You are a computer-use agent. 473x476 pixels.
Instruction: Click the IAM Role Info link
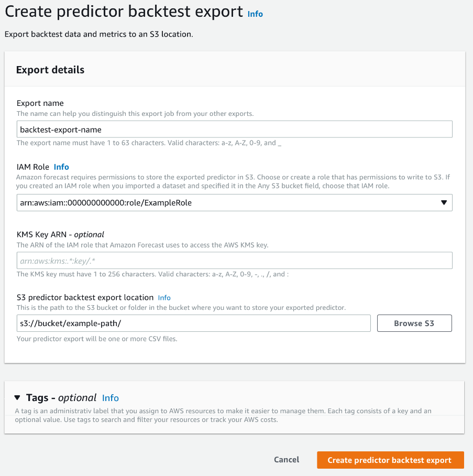coord(61,167)
